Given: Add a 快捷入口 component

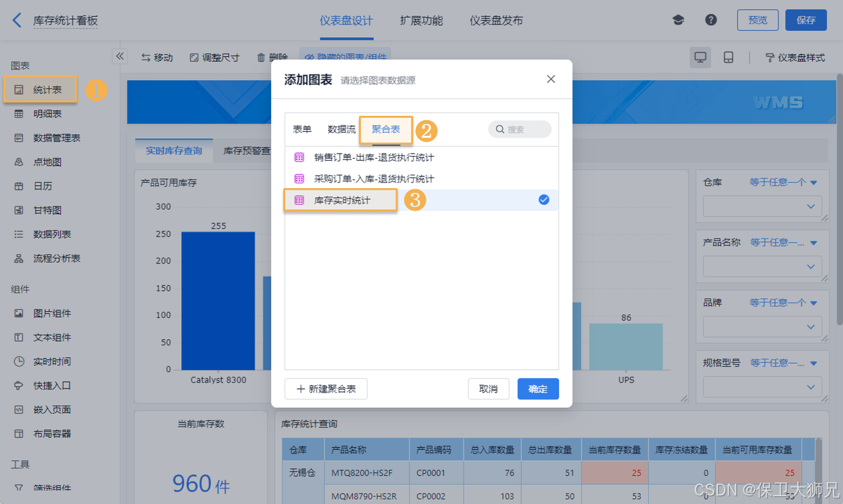Looking at the screenshot, I should [x=44, y=385].
